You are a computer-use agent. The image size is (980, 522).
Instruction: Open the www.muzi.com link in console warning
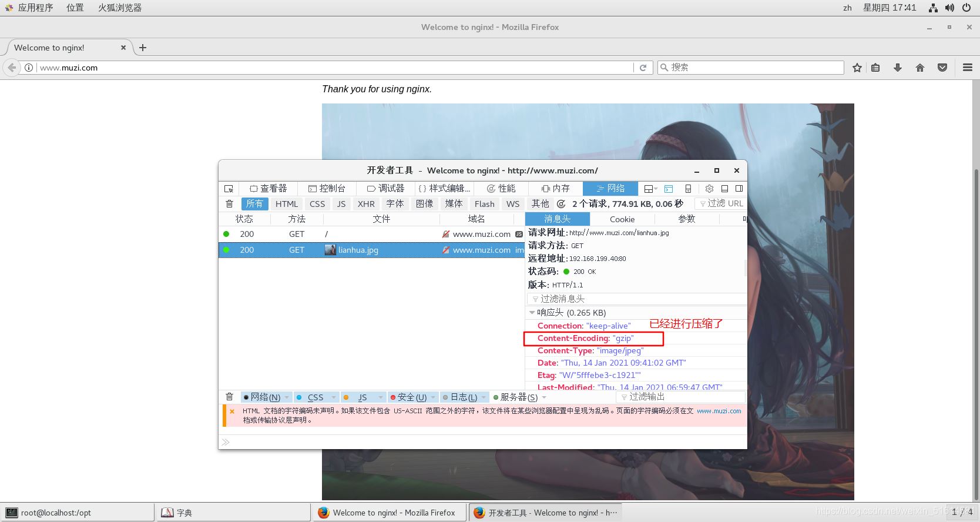(x=719, y=411)
